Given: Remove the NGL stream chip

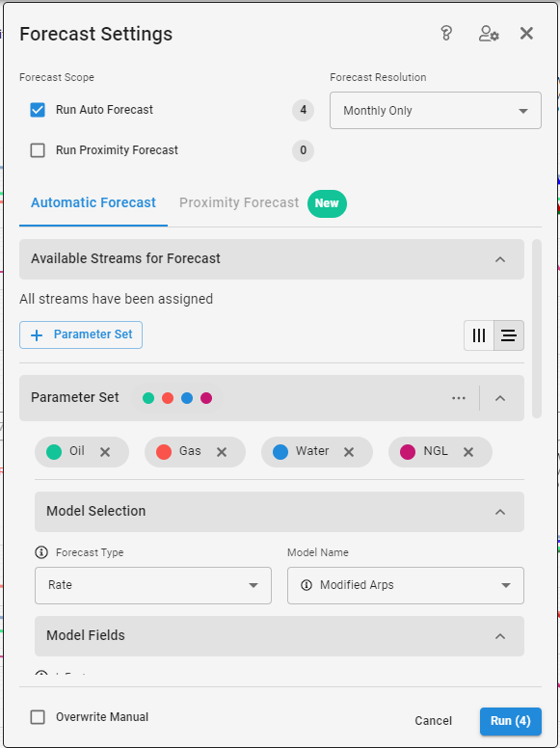Looking at the screenshot, I should tap(468, 452).
